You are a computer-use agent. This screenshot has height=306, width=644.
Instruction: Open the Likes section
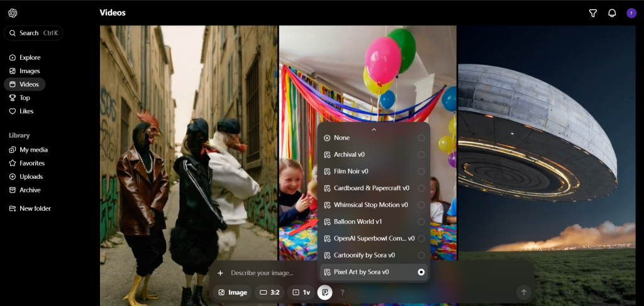coord(21,111)
